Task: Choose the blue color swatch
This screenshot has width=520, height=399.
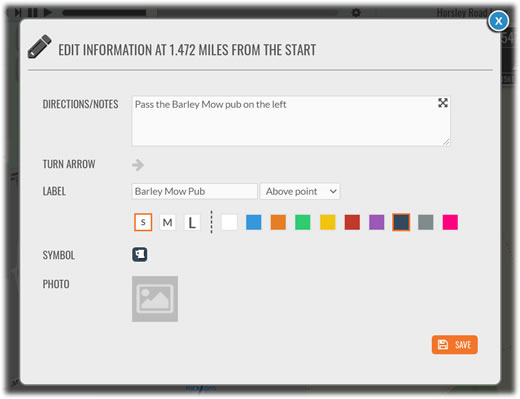Action: click(254, 222)
